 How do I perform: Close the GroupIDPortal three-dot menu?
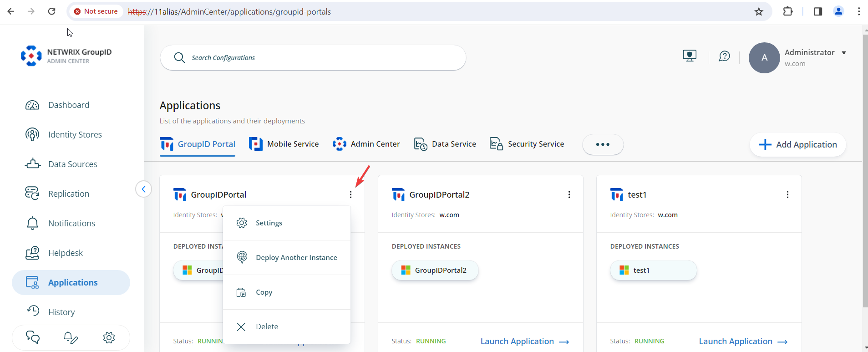[350, 194]
